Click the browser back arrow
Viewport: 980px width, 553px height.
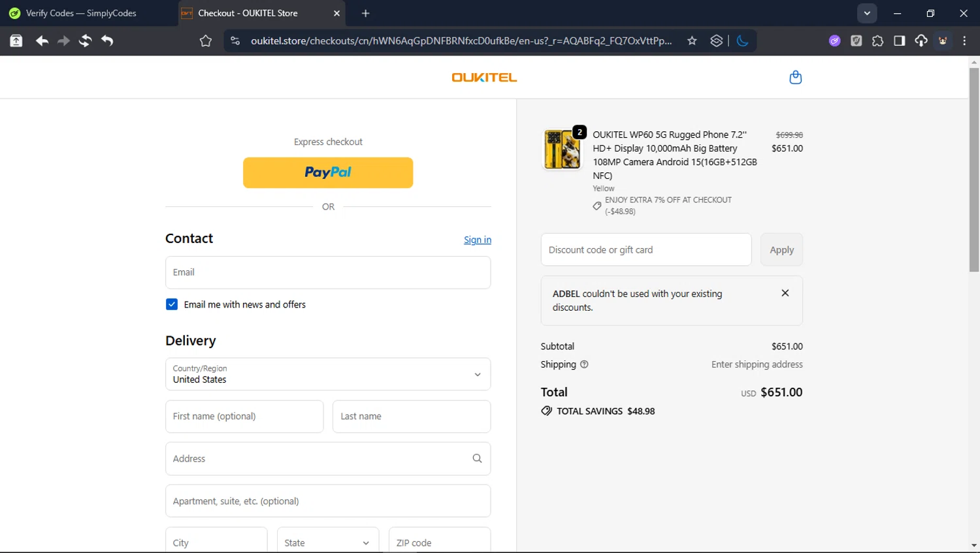[42, 40]
